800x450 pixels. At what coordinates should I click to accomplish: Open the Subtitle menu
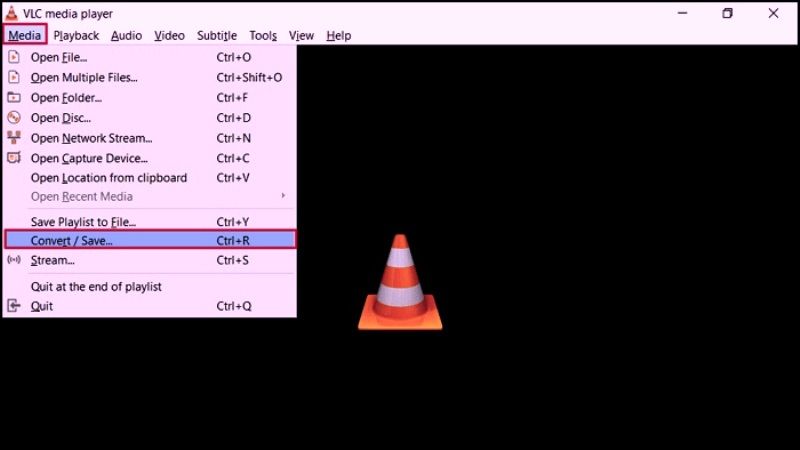pos(217,35)
